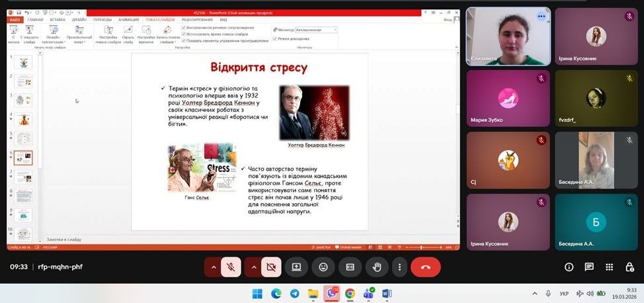Hang up with the red leave call button
Viewport: 644px width, 303px height.
pos(425,267)
